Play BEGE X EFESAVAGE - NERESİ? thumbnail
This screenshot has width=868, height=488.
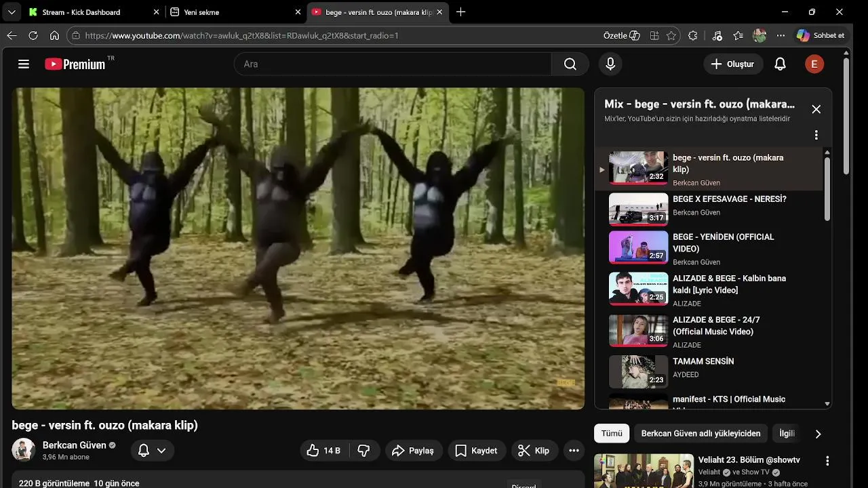[x=638, y=209]
